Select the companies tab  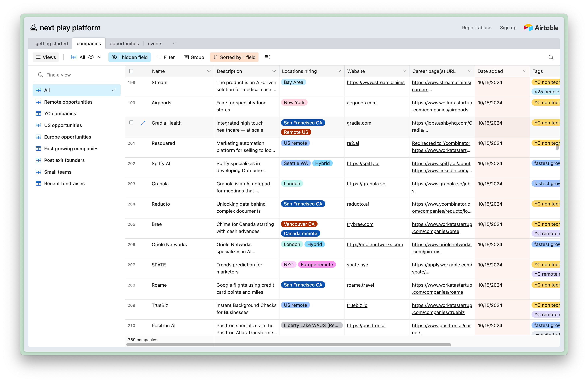coord(89,43)
